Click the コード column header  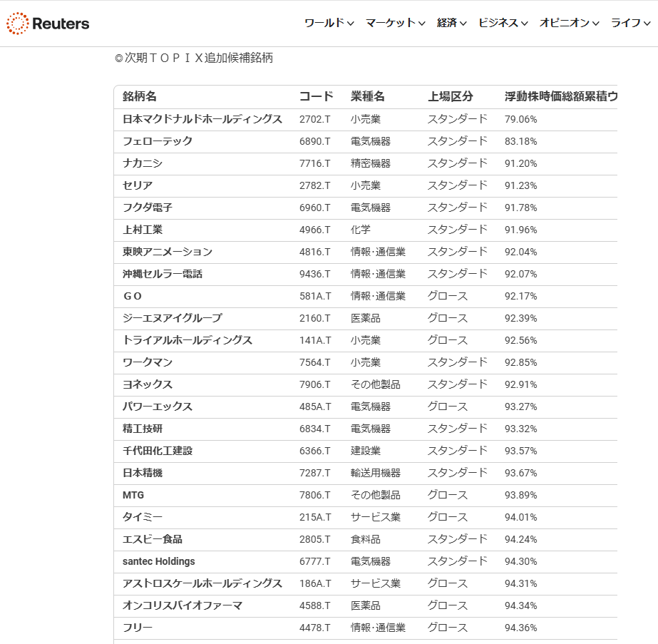click(x=317, y=96)
